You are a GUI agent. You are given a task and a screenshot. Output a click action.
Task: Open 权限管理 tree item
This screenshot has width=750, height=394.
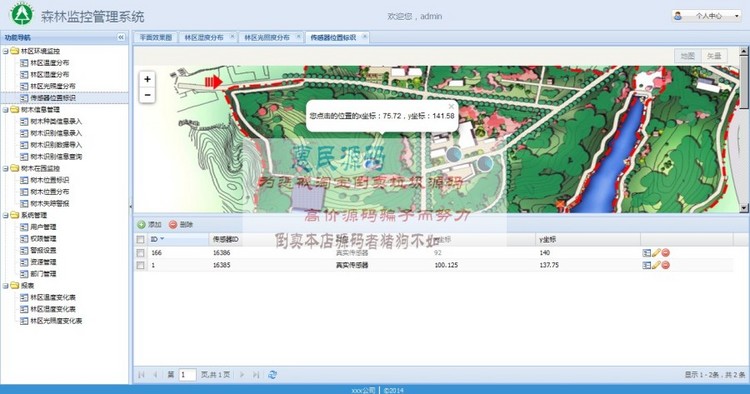pos(43,239)
